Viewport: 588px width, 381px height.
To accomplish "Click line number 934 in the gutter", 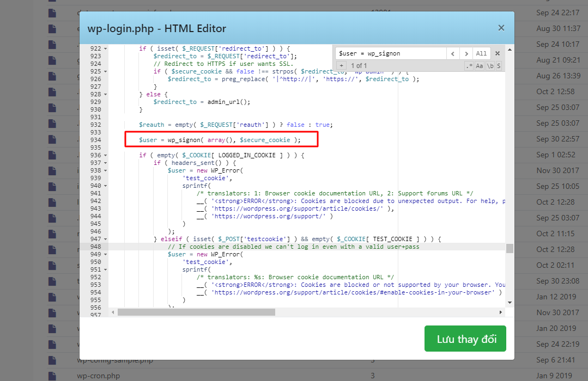I will [95, 140].
